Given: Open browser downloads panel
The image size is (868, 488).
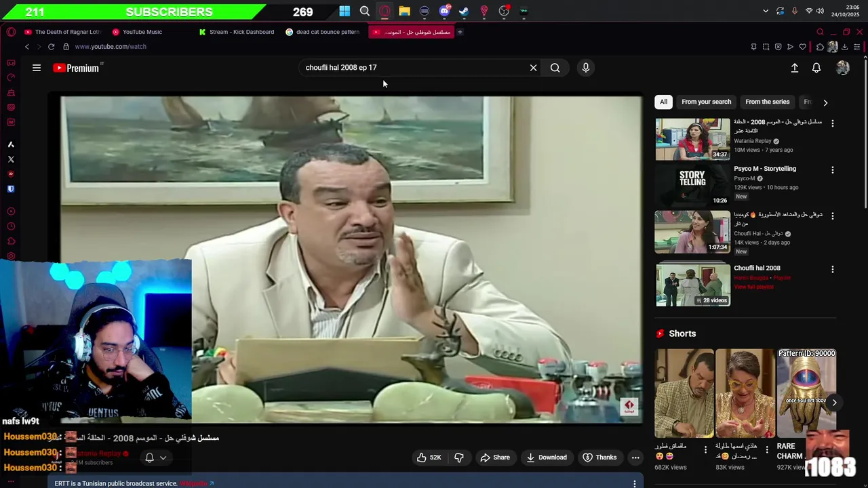Looking at the screenshot, I should (x=844, y=47).
